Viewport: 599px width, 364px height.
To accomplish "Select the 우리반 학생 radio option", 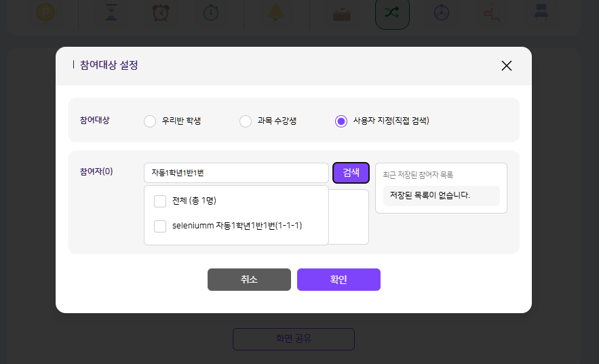I will [x=150, y=121].
